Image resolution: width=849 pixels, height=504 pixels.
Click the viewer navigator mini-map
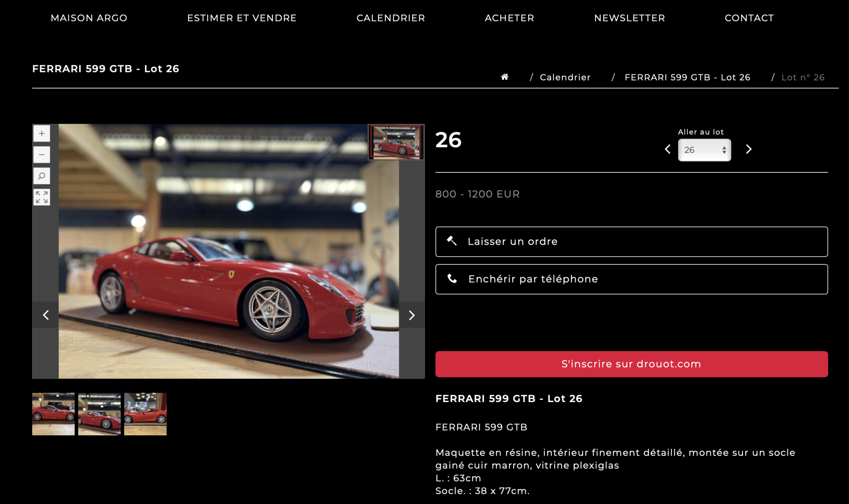coord(396,142)
